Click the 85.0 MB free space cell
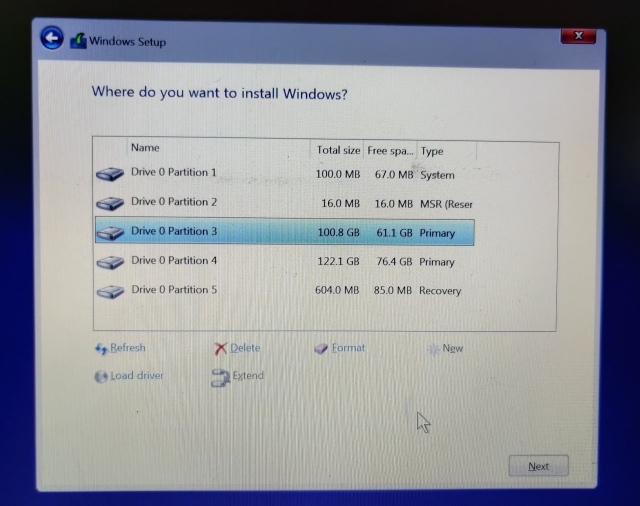Image resolution: width=640 pixels, height=506 pixels. point(393,291)
